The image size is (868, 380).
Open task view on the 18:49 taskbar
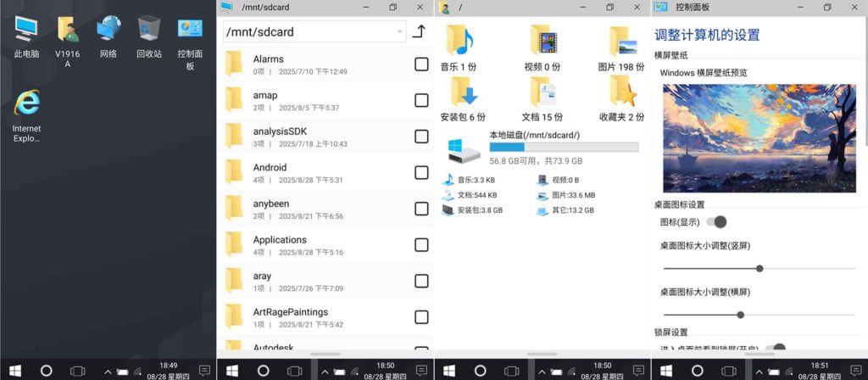coord(77,370)
